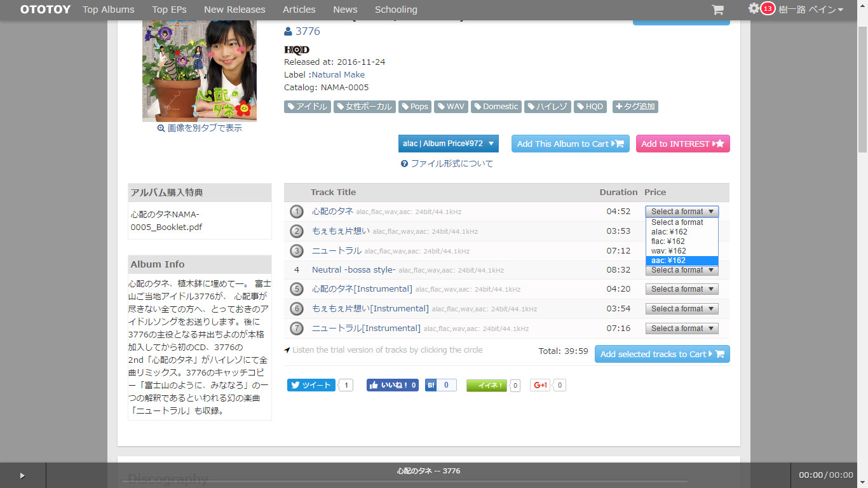The width and height of the screenshot is (868, 488).
Task: Go to Top Albums menu
Action: [109, 10]
